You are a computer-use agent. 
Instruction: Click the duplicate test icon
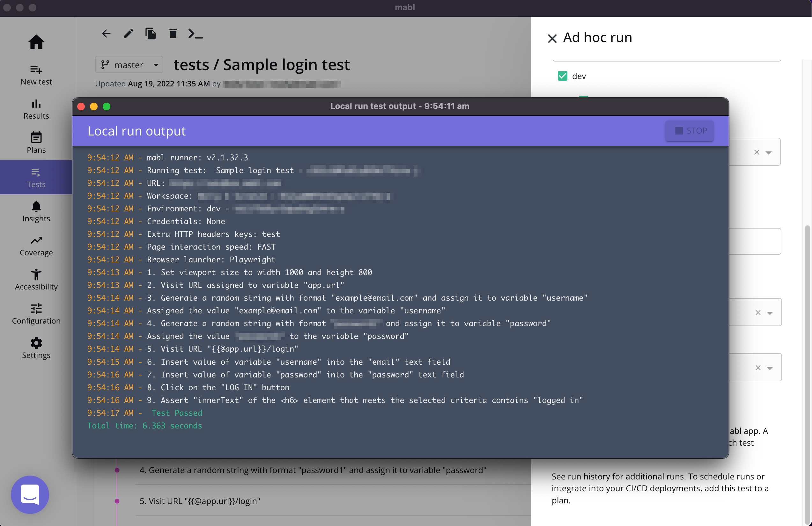151,34
